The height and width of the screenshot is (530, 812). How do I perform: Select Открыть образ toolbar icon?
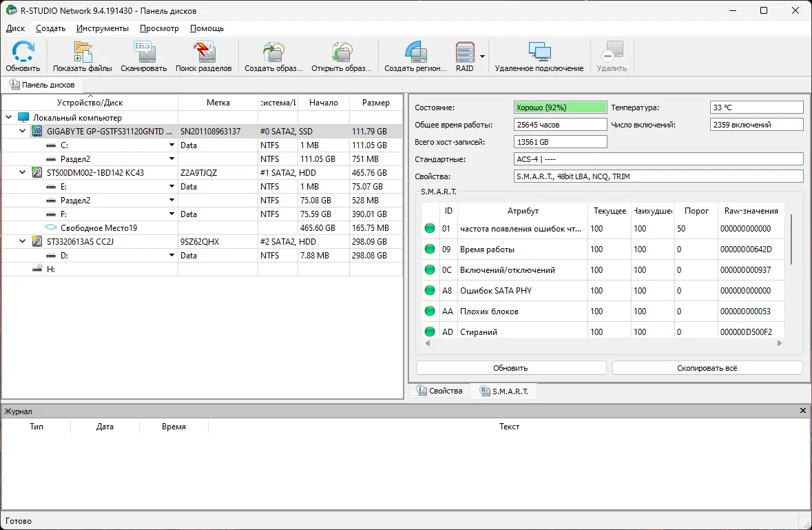click(x=342, y=52)
